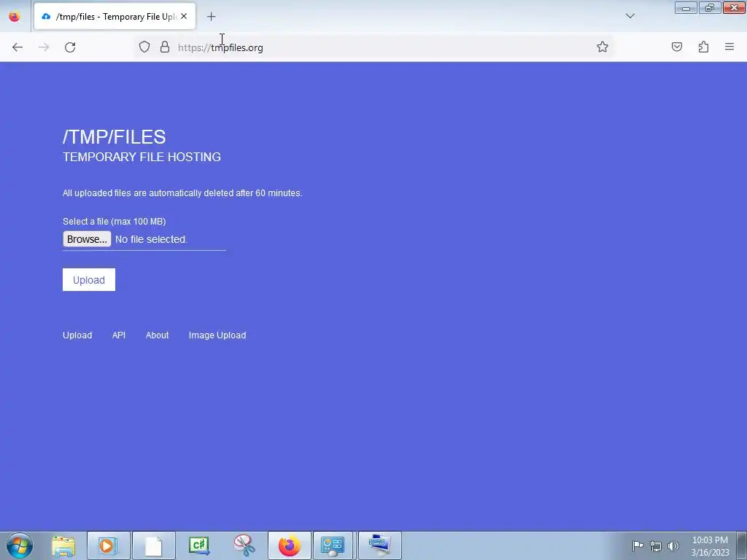
Task: Open the API footer link
Action: coord(119,335)
